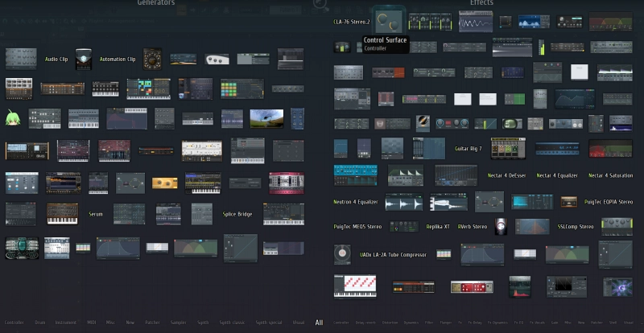Load the UADx LA-2A Tube Compressor
The height and width of the screenshot is (333, 644).
[x=392, y=255]
